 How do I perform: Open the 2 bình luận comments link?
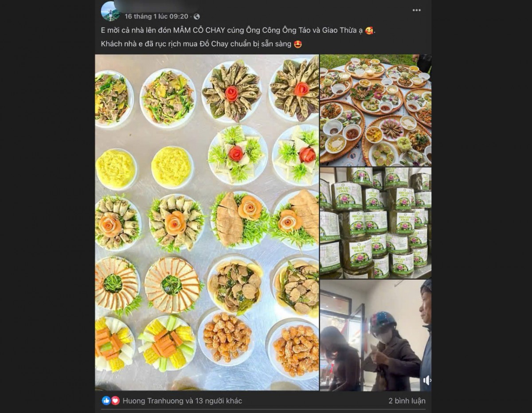coord(407,401)
